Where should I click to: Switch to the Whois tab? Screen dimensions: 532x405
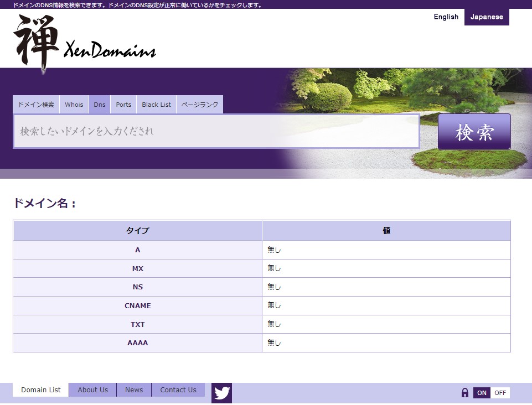coord(74,105)
